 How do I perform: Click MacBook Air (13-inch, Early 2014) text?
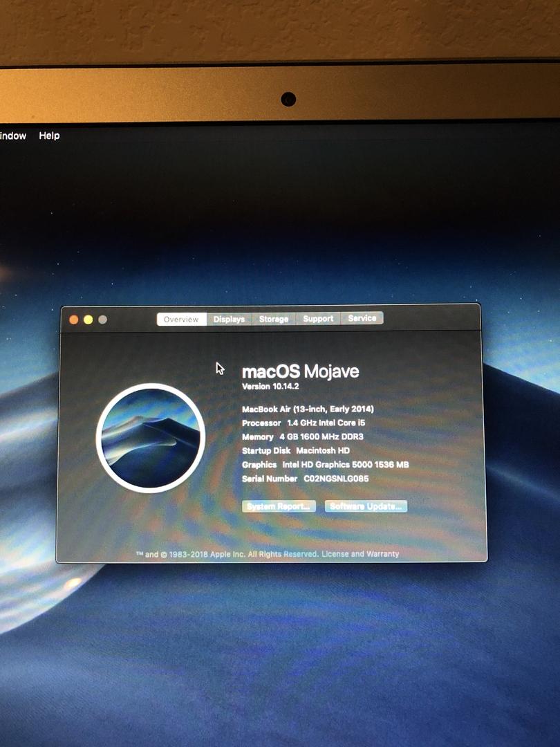[x=308, y=409]
